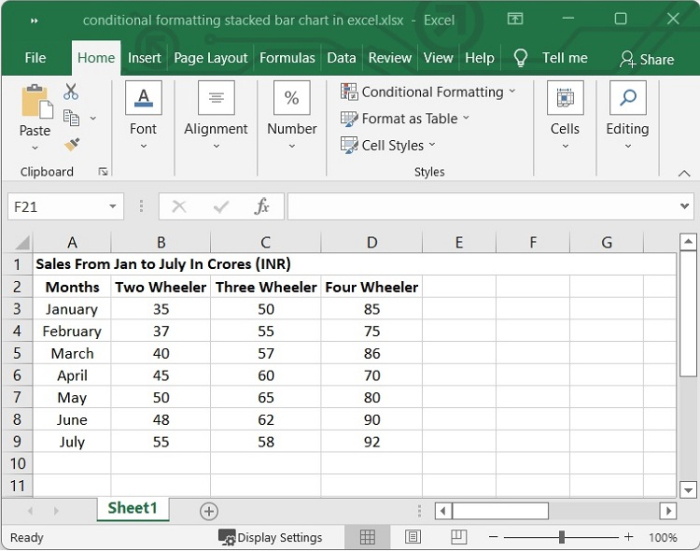Open the Editing magnifier group icon
Screen dimensions: 700x551
(627, 98)
